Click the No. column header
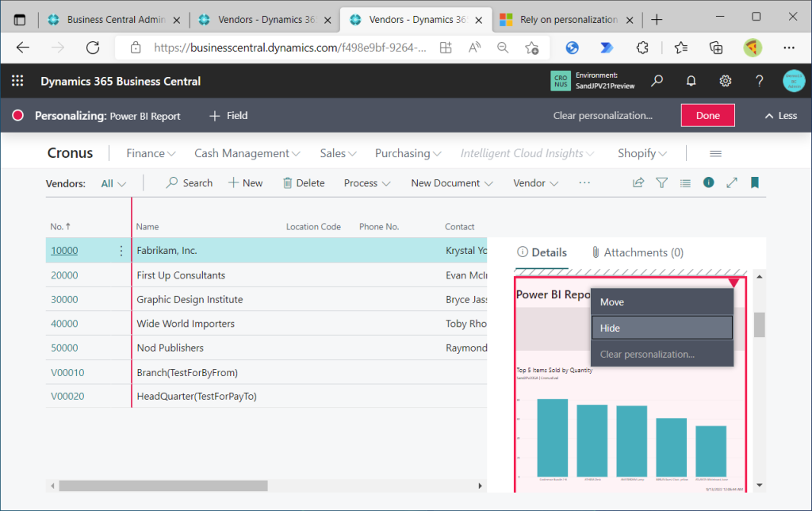The height and width of the screenshot is (511, 812). pos(60,226)
